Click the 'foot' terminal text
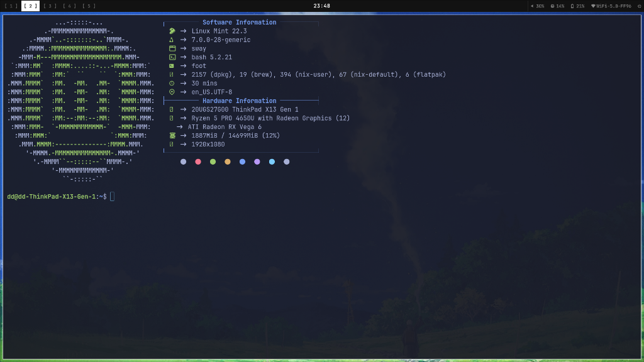This screenshot has width=644, height=362. [x=199, y=65]
